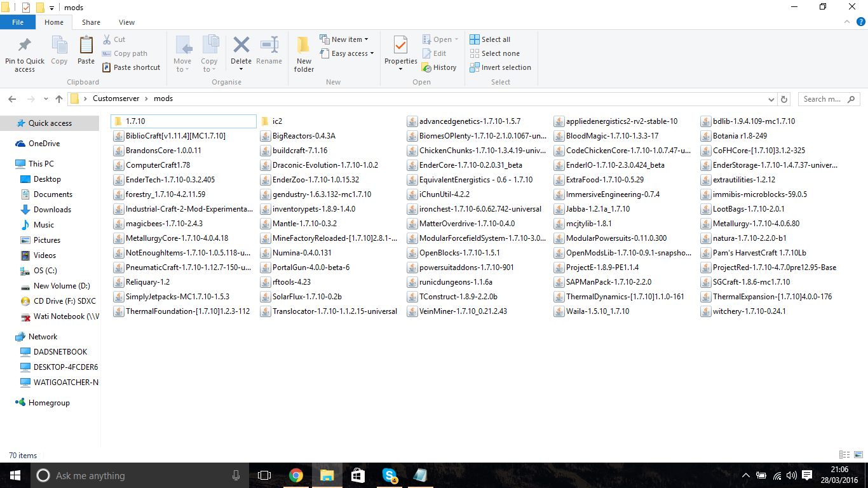Open the Action Center notifications icon
This screenshot has height=488, width=868.
pyautogui.click(x=807, y=475)
